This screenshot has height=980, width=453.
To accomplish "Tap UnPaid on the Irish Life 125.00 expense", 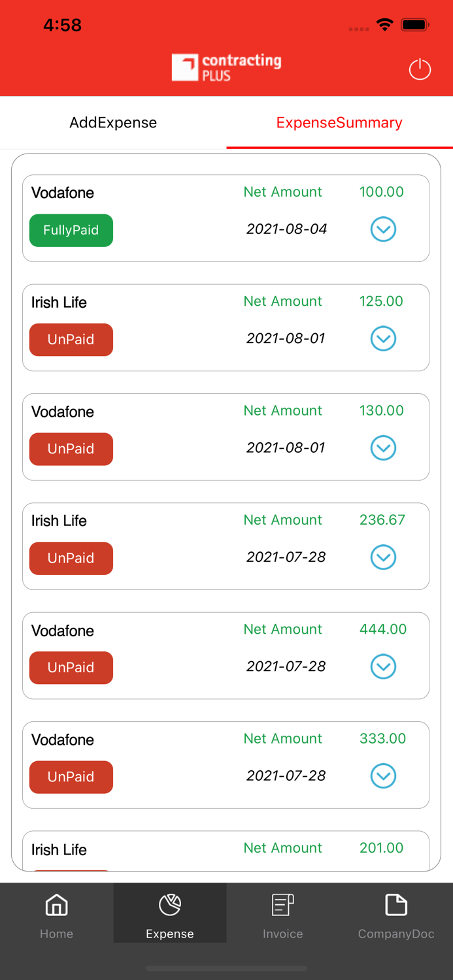I will pyautogui.click(x=71, y=340).
